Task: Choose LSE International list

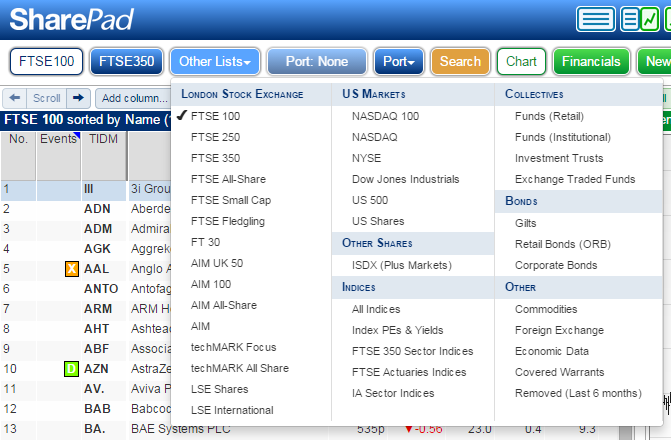Action: click(x=232, y=410)
